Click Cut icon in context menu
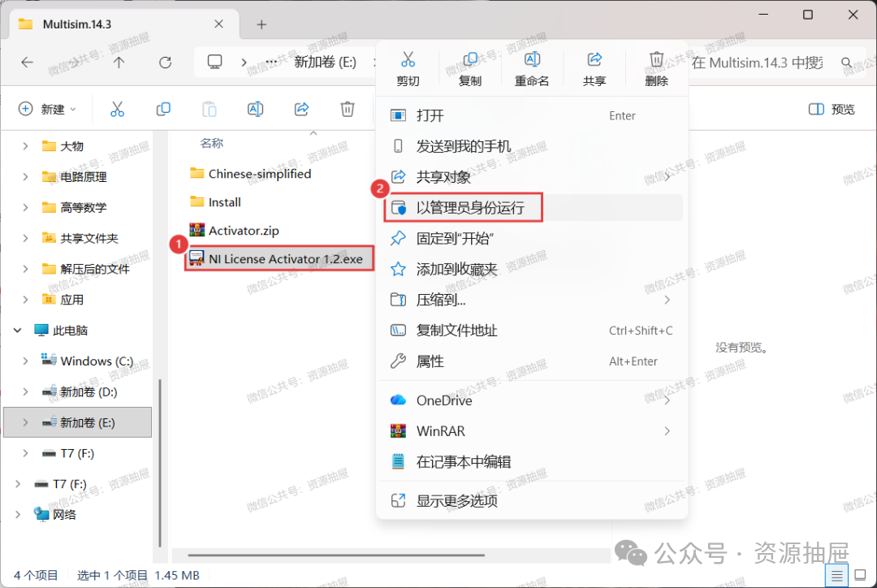The image size is (877, 588). point(408,59)
